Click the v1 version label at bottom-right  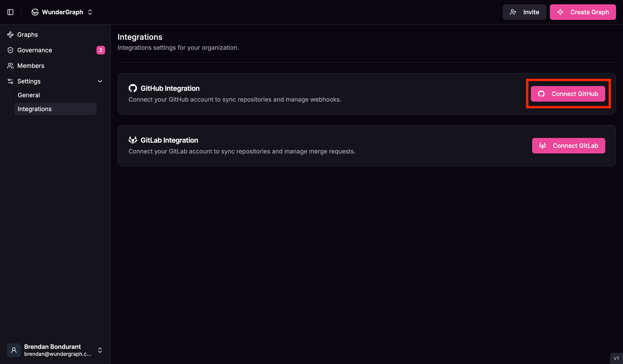pos(616,359)
